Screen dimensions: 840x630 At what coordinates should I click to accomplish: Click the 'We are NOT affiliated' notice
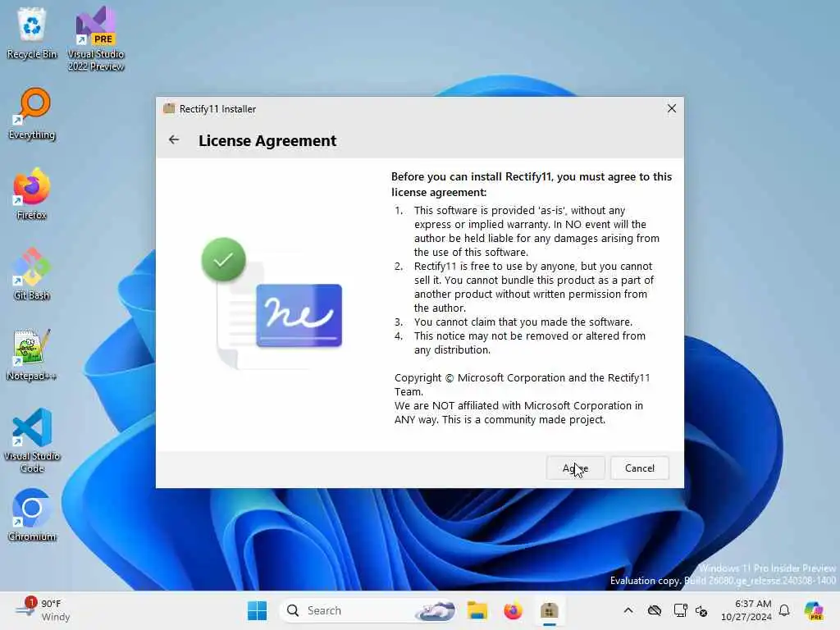[x=518, y=413]
